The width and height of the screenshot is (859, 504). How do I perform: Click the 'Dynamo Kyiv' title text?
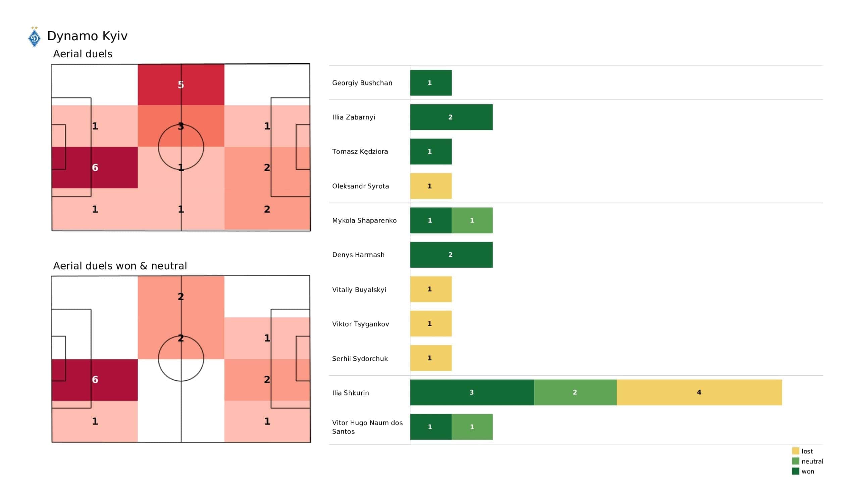(87, 36)
